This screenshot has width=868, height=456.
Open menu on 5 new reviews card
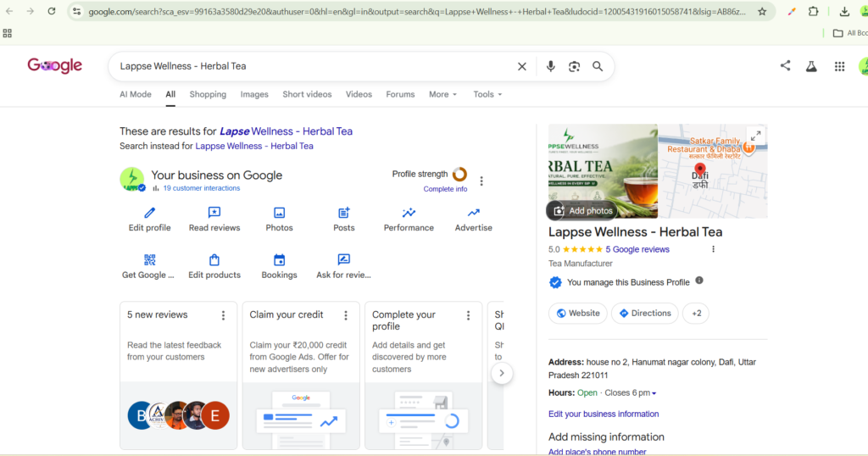coord(223,315)
